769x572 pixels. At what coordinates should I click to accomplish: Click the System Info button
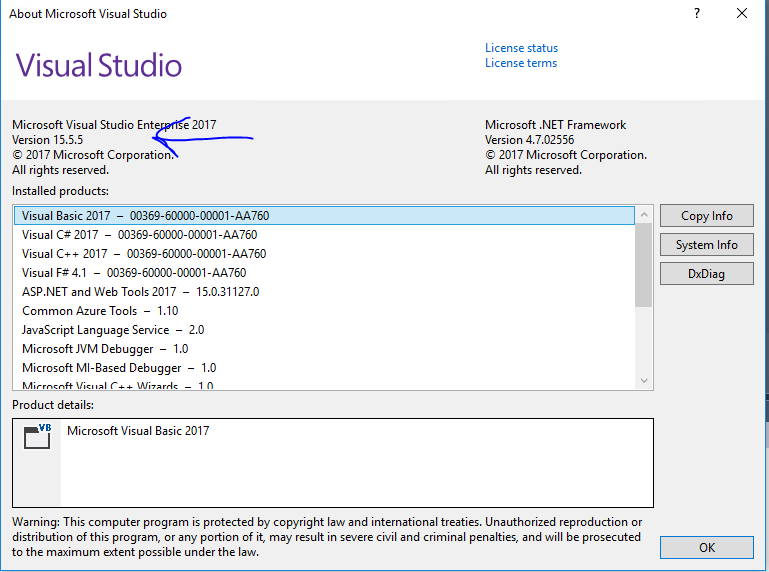(706, 245)
